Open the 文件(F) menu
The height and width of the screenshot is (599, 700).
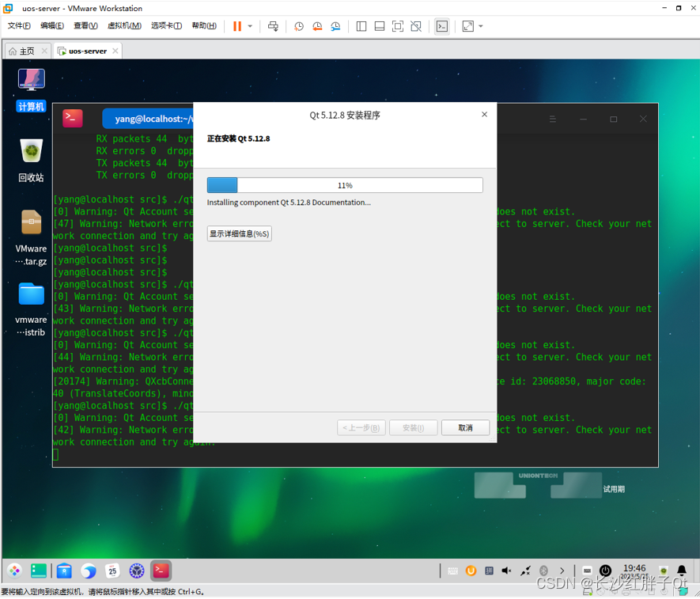(x=19, y=26)
